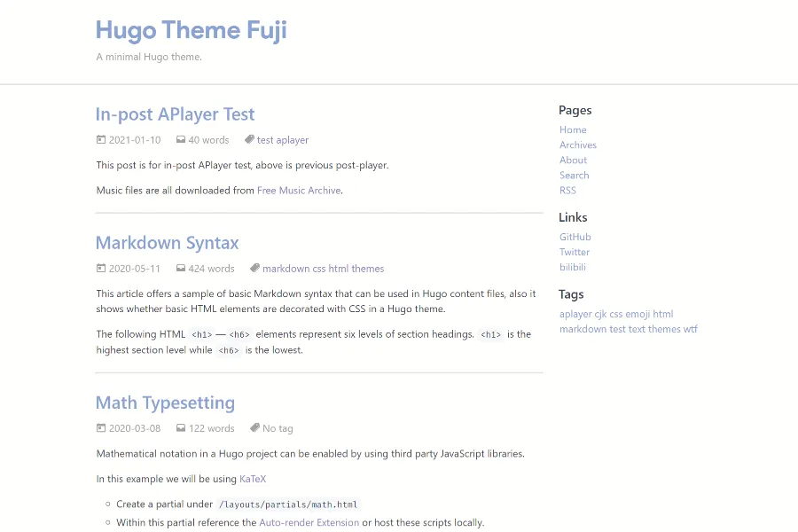Open the Math Typesetting post
The width and height of the screenshot is (798, 532).
[165, 402]
